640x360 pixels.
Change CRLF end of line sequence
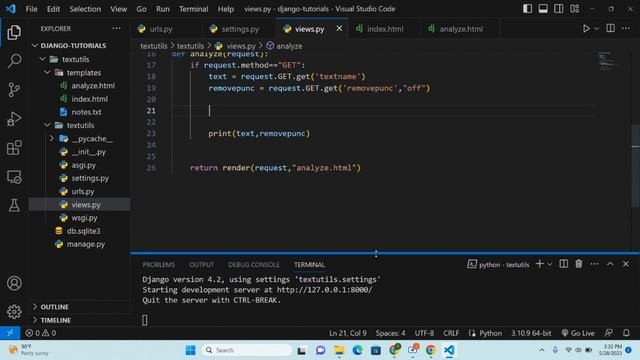[x=451, y=333]
